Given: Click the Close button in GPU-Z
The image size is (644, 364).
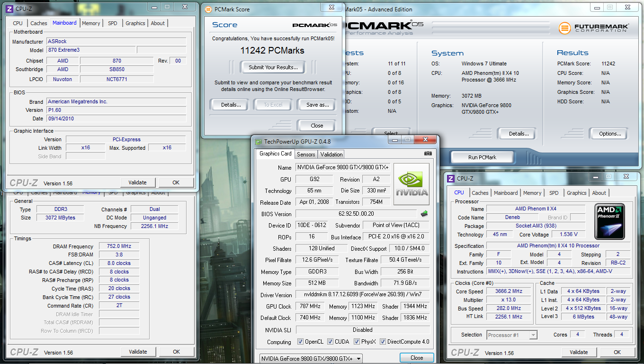Looking at the screenshot, I should (x=417, y=358).
